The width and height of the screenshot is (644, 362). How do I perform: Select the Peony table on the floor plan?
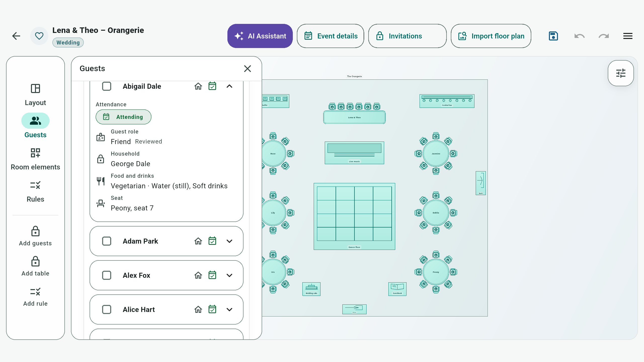436,272
